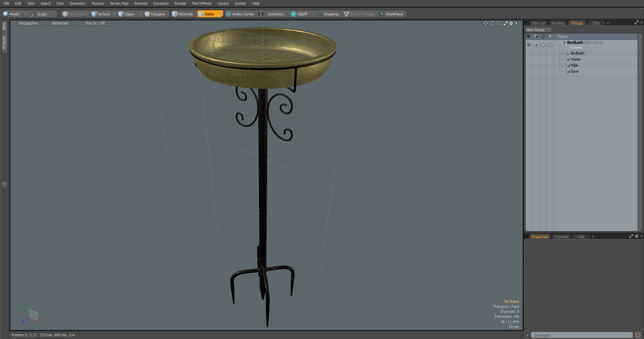Open the Advanced shading dropdown
This screenshot has width=644, height=339.
coord(60,23)
